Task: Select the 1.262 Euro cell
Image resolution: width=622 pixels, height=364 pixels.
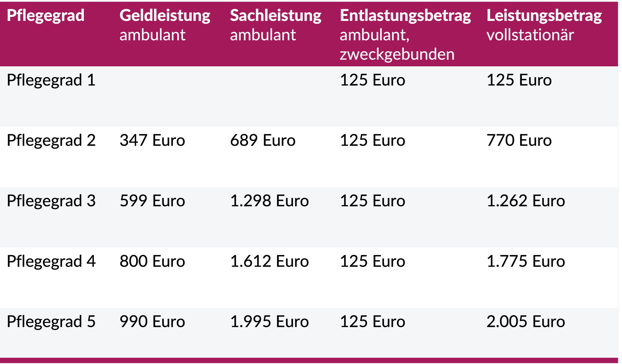Action: [526, 201]
